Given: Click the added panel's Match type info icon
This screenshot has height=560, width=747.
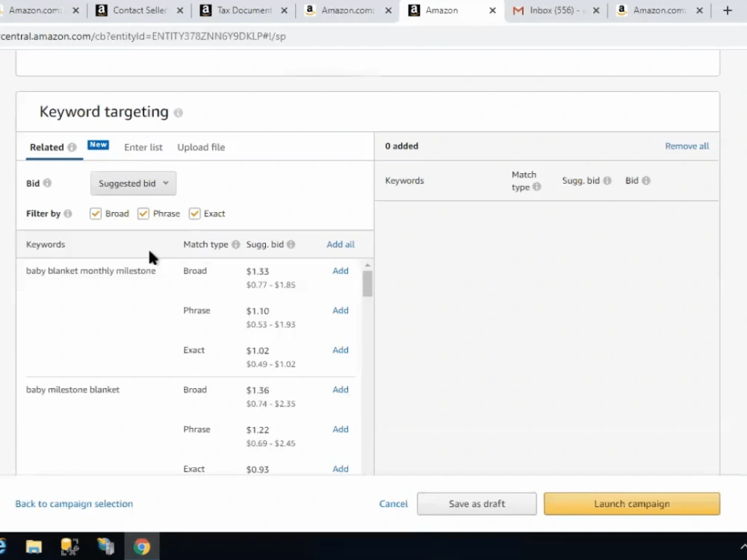Looking at the screenshot, I should [x=537, y=187].
